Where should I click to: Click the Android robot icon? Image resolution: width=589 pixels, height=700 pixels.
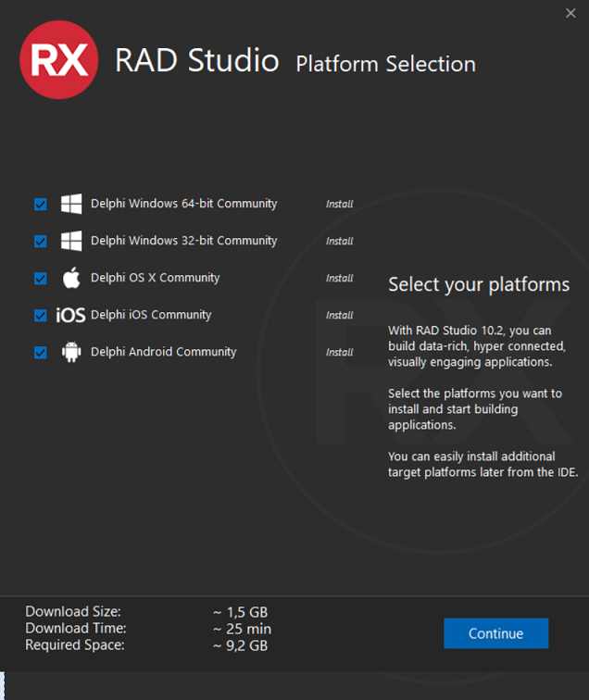71,352
